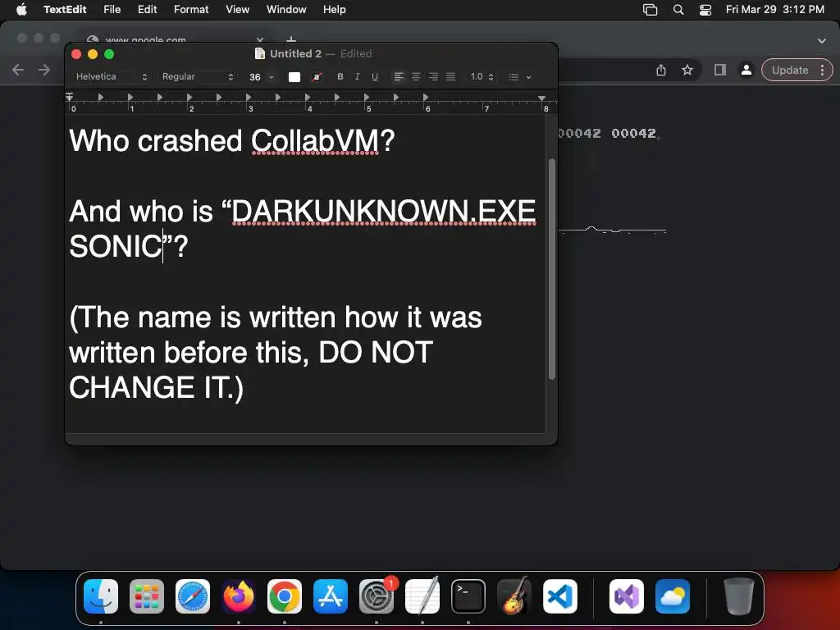The height and width of the screenshot is (630, 840).
Task: Open Spotlight search in the menu bar
Action: pyautogui.click(x=678, y=10)
